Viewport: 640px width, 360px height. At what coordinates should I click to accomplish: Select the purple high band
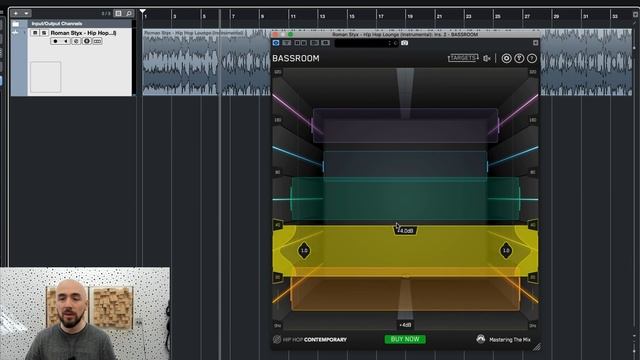pyautogui.click(x=405, y=125)
